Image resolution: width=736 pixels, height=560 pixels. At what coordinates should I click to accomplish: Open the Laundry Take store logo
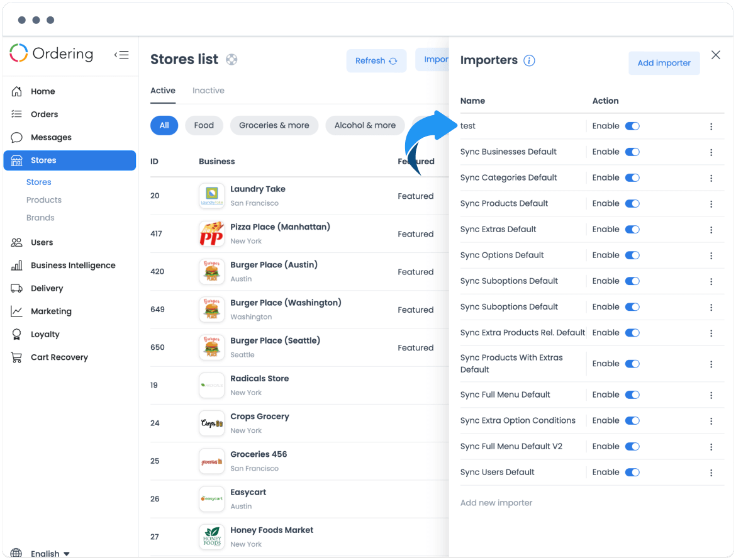212,196
